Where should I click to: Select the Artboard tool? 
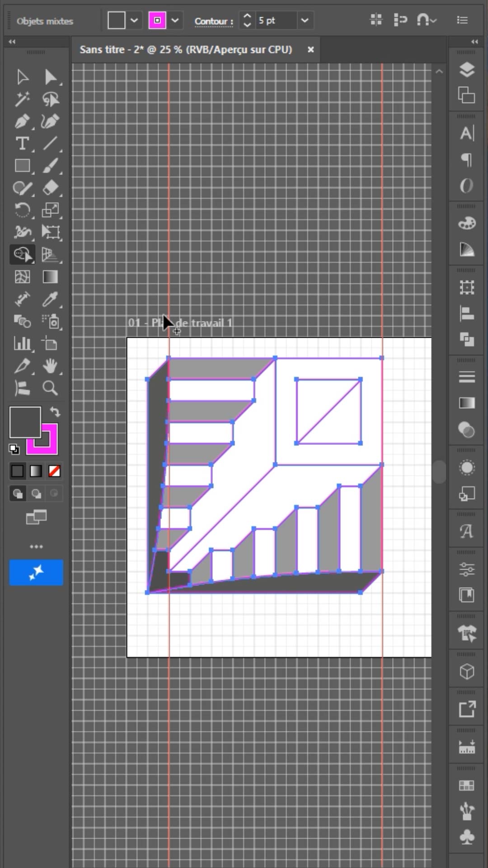point(50,344)
